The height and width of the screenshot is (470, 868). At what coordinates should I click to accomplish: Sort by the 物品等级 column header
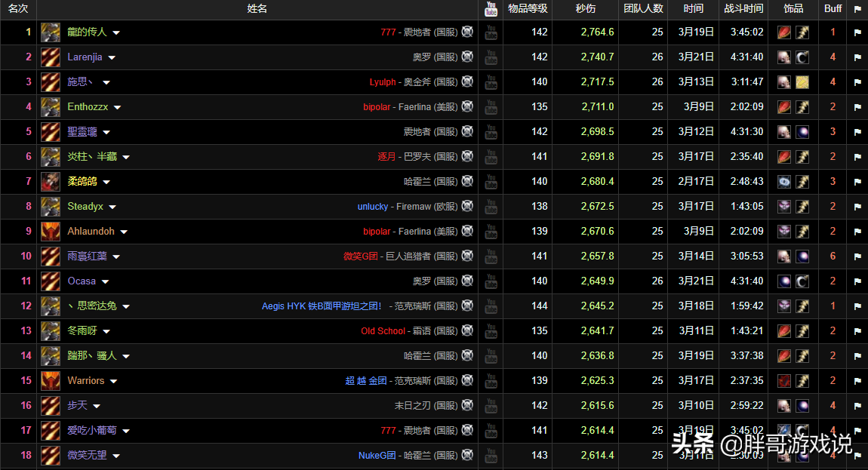pyautogui.click(x=528, y=9)
